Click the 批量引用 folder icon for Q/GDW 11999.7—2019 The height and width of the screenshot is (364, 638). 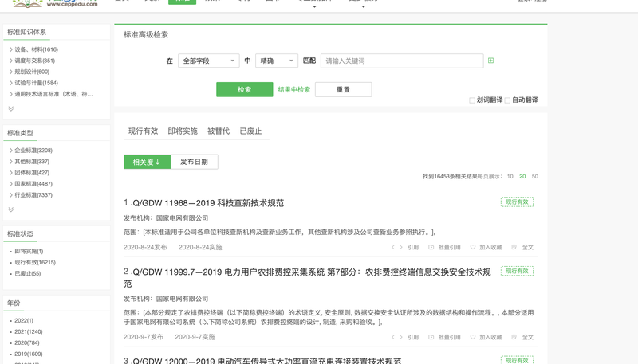point(431,337)
